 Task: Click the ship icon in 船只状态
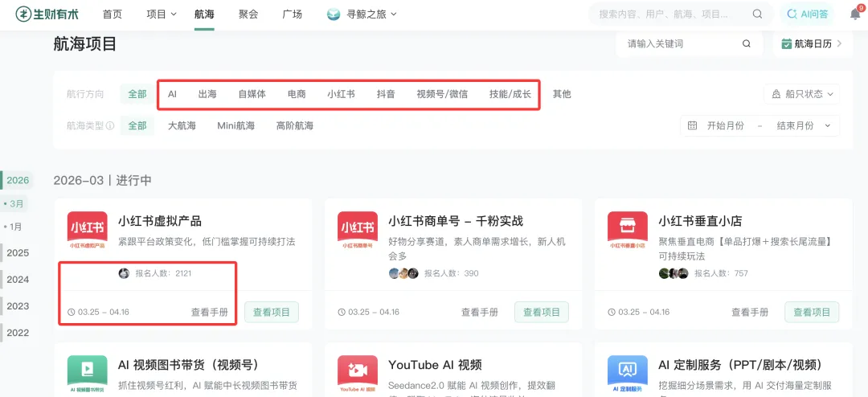(776, 94)
